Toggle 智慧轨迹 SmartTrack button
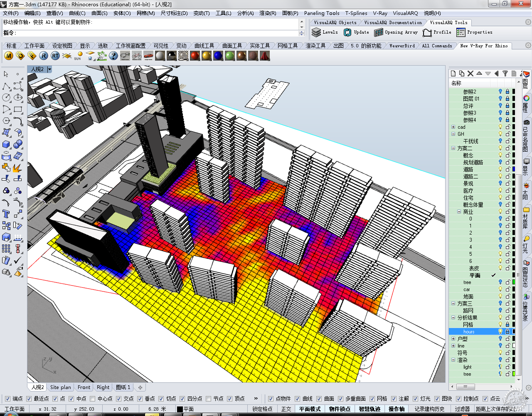Viewport: 532px width, 416px height. click(x=369, y=409)
